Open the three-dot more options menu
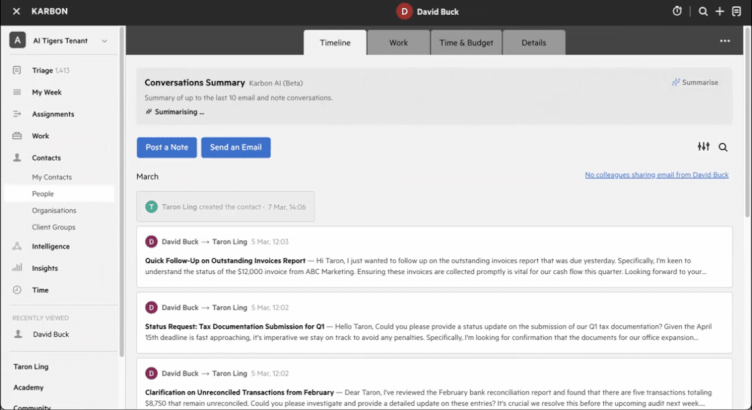Image resolution: width=752 pixels, height=410 pixels. coord(725,41)
